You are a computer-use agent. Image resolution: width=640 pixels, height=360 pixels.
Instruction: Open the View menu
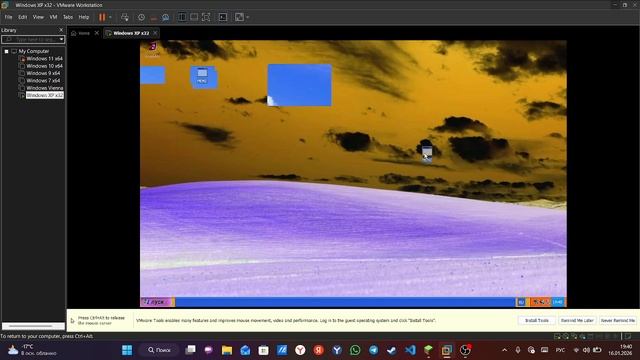point(38,17)
